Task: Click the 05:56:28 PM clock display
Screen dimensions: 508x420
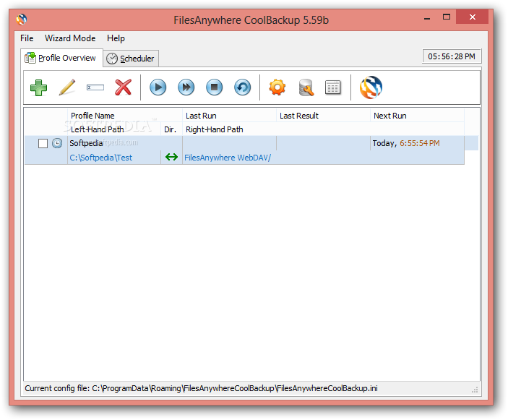Action: point(452,56)
